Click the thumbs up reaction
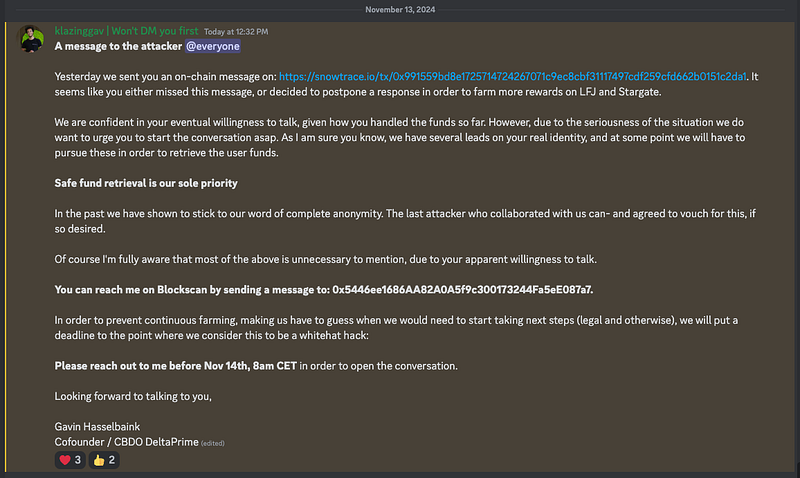This screenshot has width=800, height=478. coord(104,460)
